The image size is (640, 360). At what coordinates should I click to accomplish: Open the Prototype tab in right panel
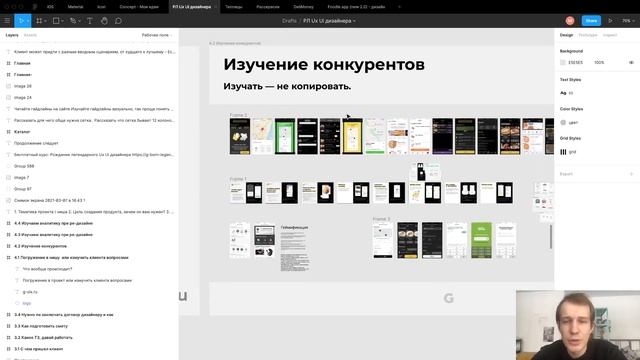[588, 35]
